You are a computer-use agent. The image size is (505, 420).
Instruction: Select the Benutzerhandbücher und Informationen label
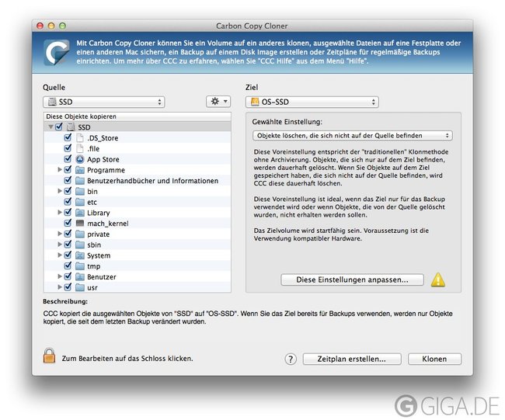click(152, 181)
